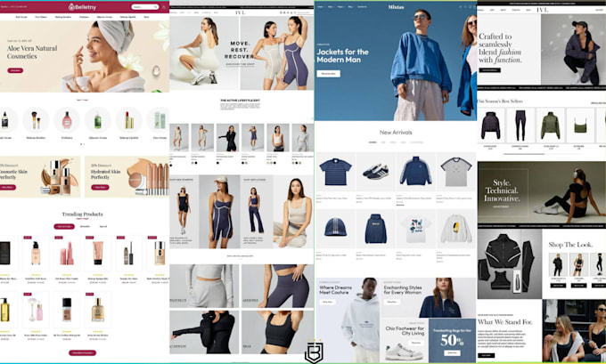Click button on Where Dreams Meet Couture banner
Screen dimensions: 606x364
327,302
